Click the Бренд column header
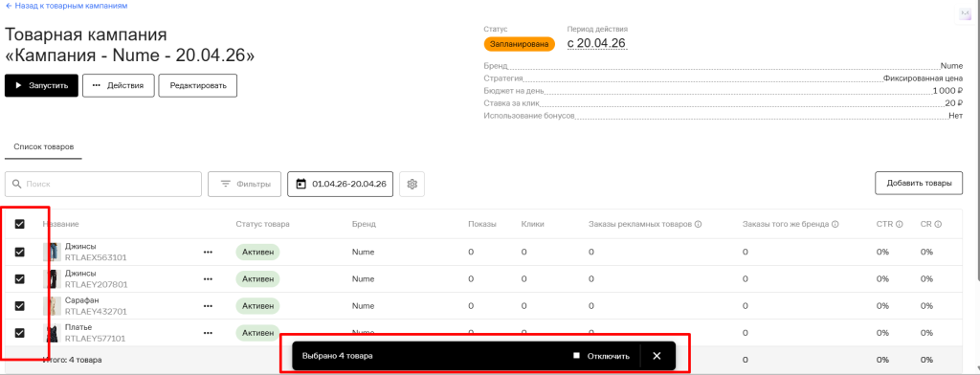This screenshot has height=375, width=980. (364, 224)
